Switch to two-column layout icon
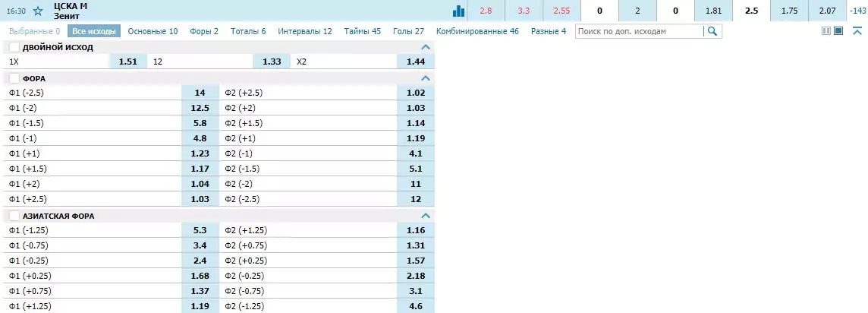Screen dimensions: 868x313 tap(826, 31)
